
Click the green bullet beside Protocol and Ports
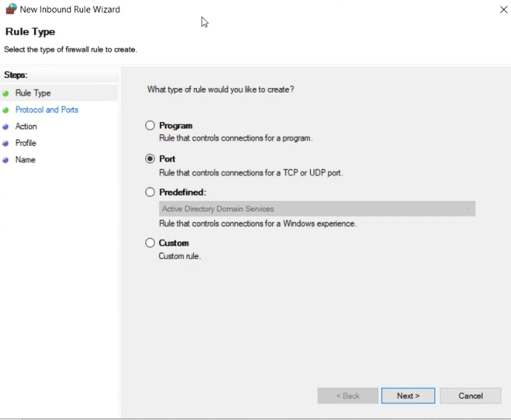6,110
